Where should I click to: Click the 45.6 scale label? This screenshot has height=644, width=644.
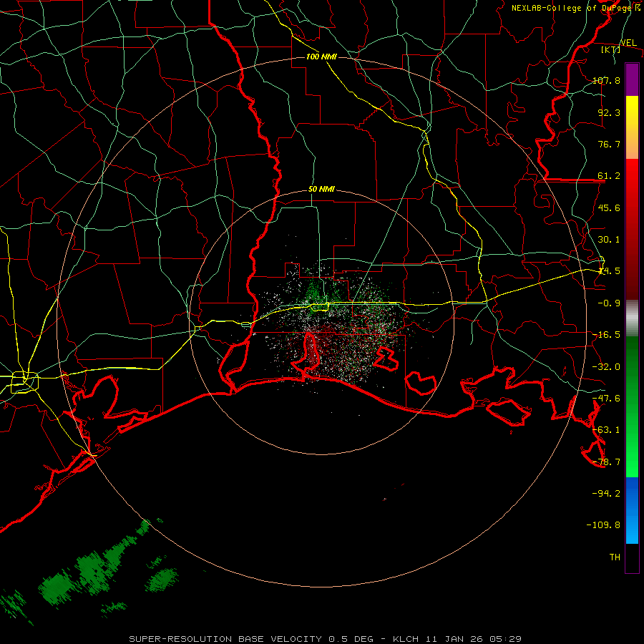(609, 208)
